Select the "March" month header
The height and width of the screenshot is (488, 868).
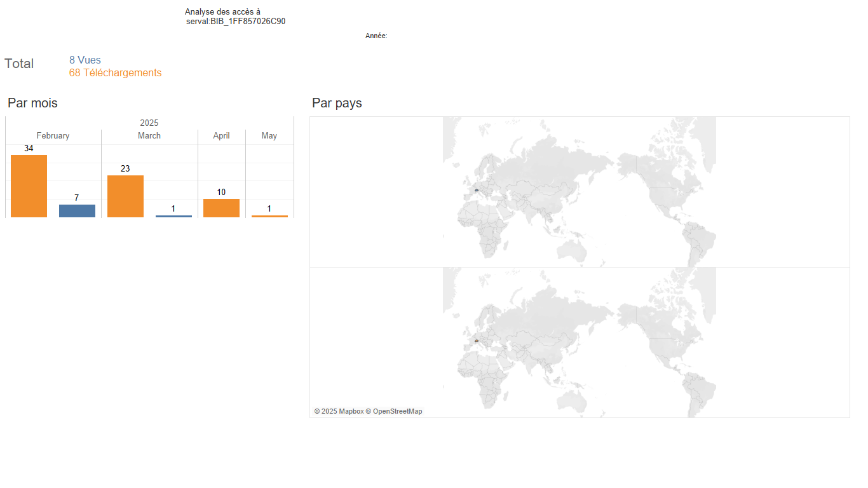pos(149,136)
